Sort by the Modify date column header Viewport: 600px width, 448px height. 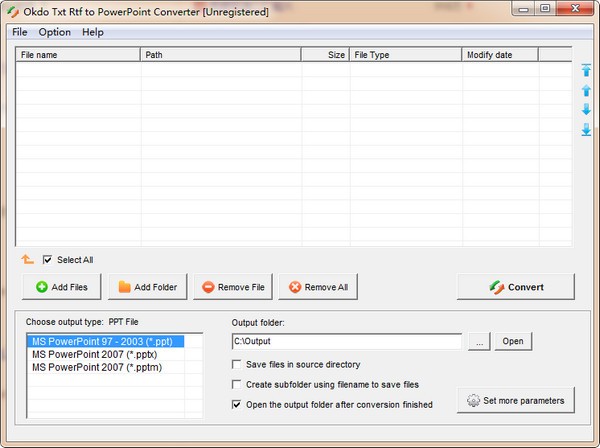pyautogui.click(x=500, y=55)
